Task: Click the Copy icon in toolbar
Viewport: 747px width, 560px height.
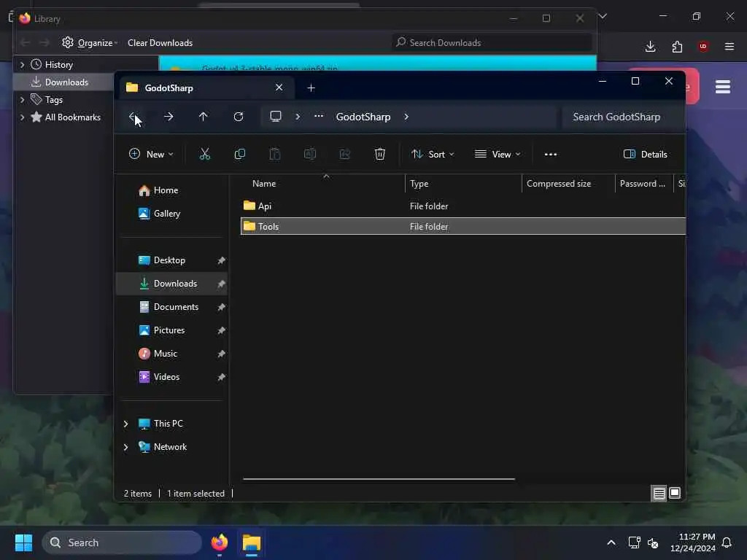Action: tap(239, 154)
